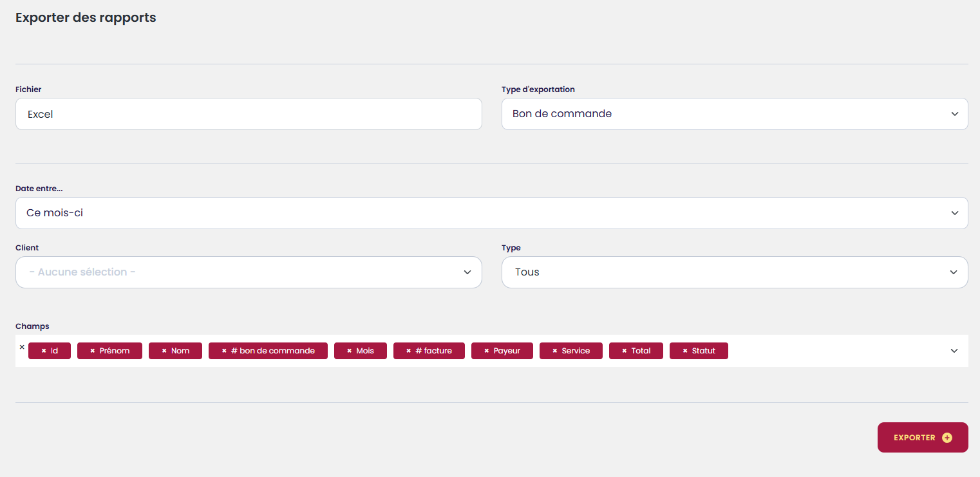Click the Fichier input field with Excel
This screenshot has height=477, width=980.
(249, 114)
